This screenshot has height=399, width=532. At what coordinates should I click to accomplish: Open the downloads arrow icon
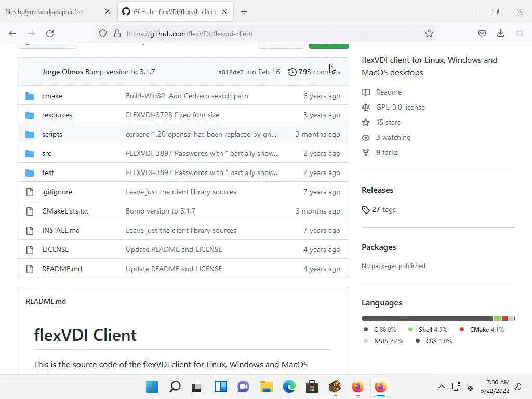(x=500, y=33)
